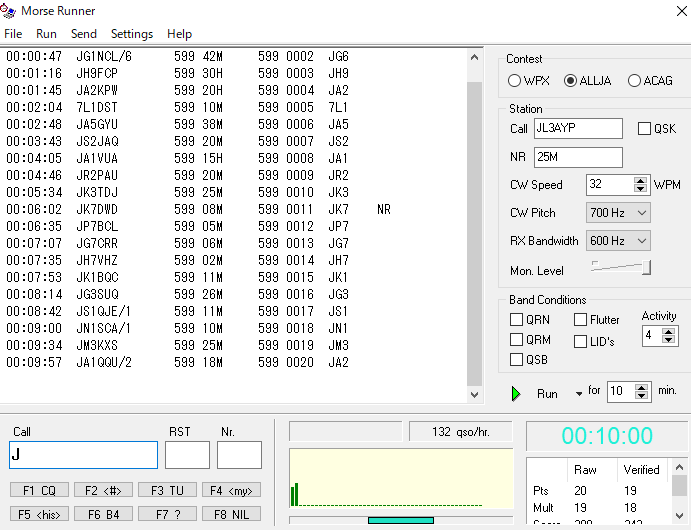Open the Run mode dropdown arrow
The height and width of the screenshot is (530, 691).
pos(578,394)
